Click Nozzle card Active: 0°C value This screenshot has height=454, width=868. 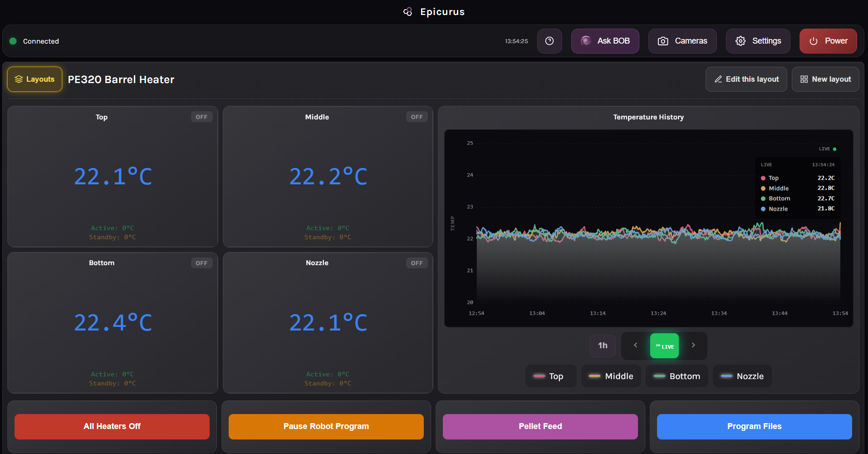click(328, 374)
